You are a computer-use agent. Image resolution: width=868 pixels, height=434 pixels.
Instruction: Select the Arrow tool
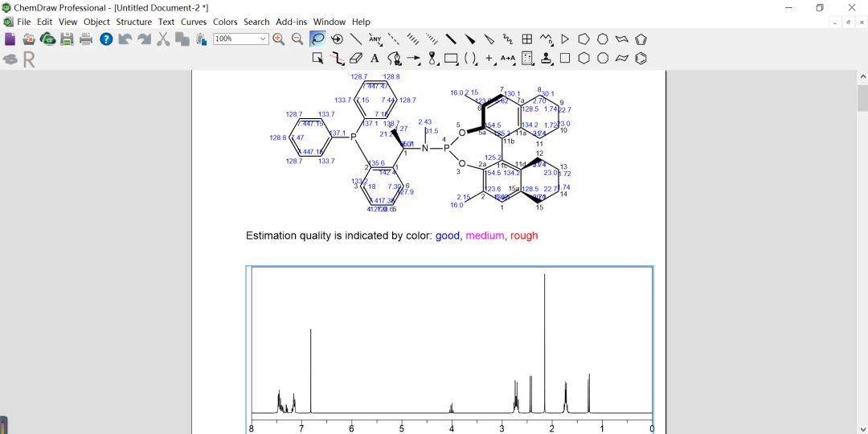click(x=413, y=58)
